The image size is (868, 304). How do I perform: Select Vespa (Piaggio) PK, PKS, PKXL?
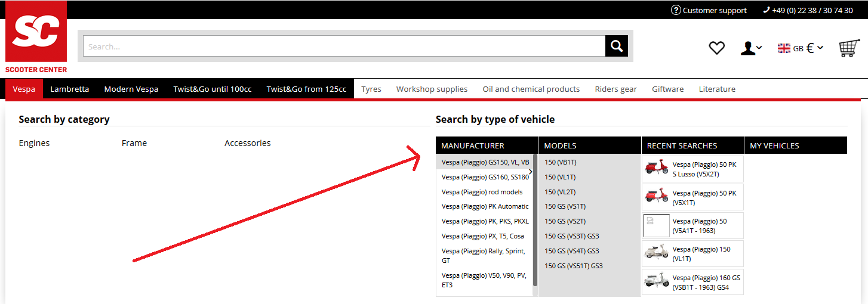(485, 221)
